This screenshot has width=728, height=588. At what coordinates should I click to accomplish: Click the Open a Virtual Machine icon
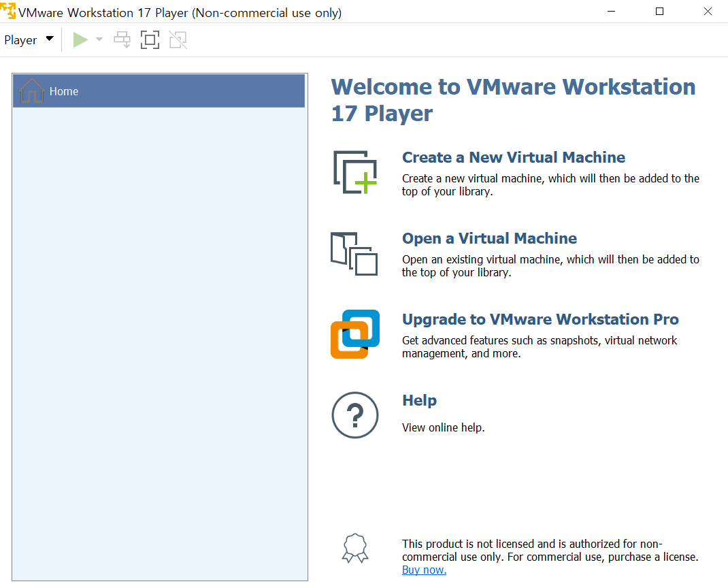354,254
